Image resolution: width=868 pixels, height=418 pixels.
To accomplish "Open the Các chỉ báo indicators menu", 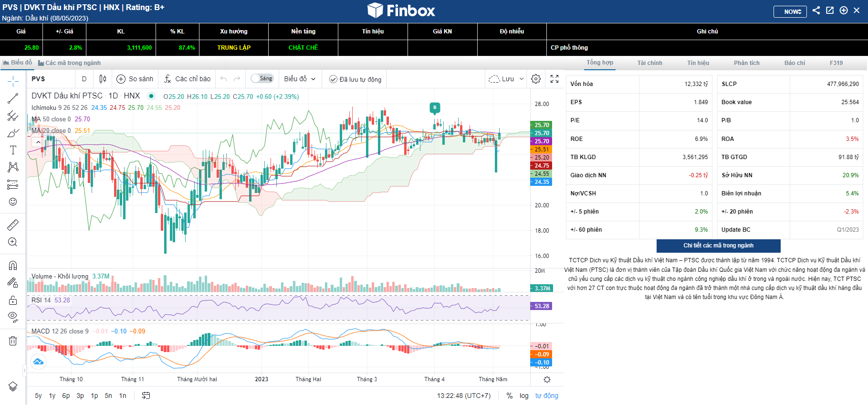I will (187, 79).
